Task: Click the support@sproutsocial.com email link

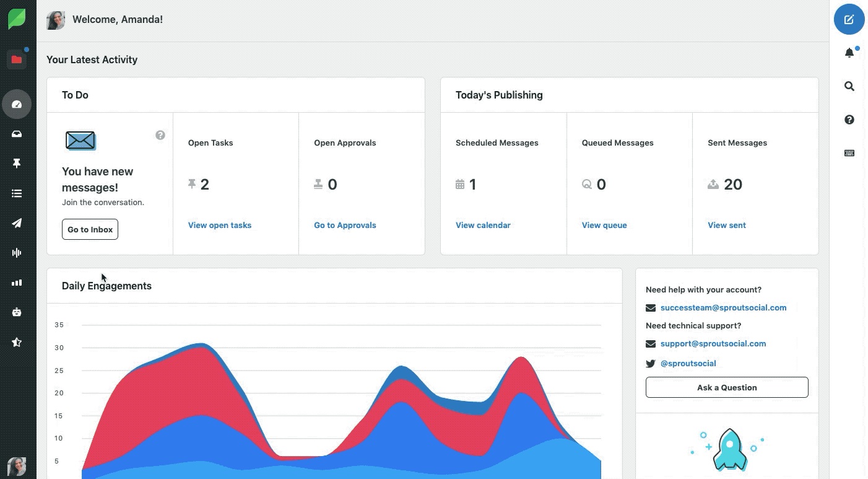Action: [x=713, y=344]
